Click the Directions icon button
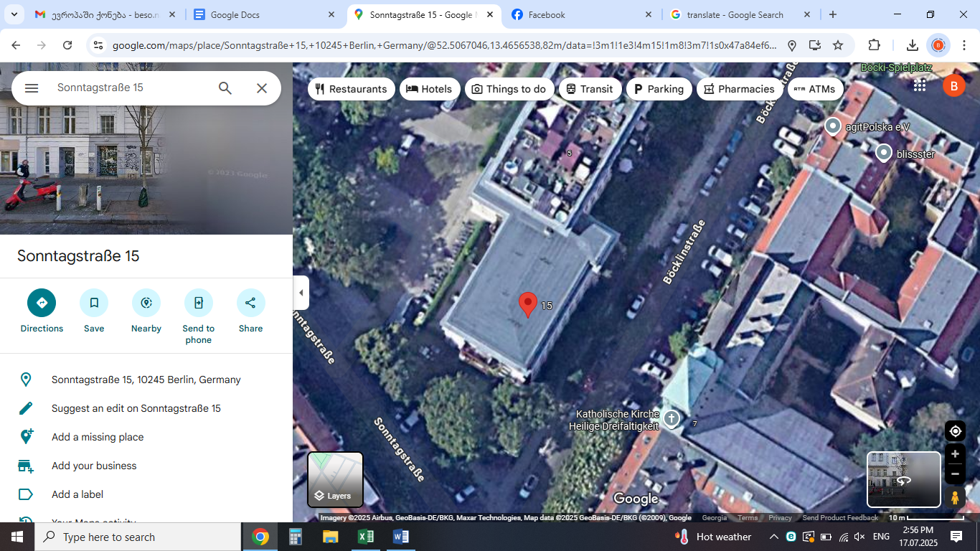 tap(42, 303)
